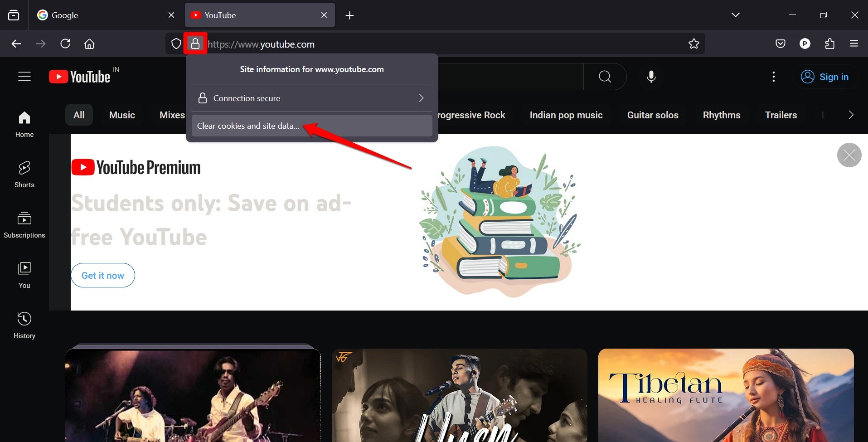
Task: Open the Firefox View icon
Action: point(14,15)
